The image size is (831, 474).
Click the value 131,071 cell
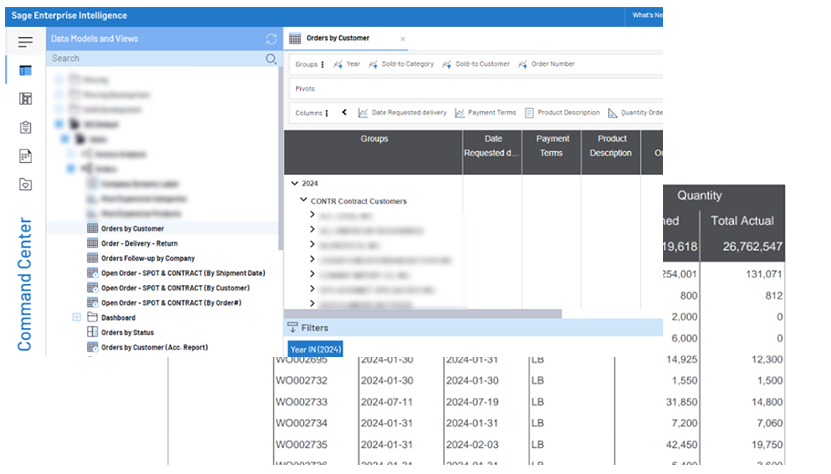pyautogui.click(x=763, y=274)
